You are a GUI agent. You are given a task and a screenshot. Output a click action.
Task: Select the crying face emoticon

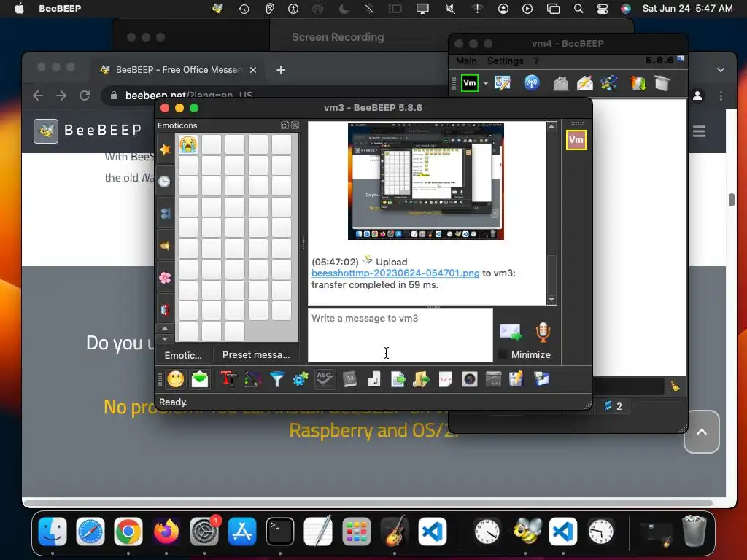click(188, 144)
